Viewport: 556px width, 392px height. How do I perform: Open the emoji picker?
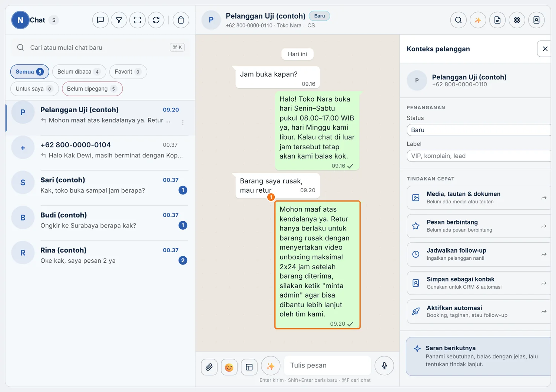point(229,367)
